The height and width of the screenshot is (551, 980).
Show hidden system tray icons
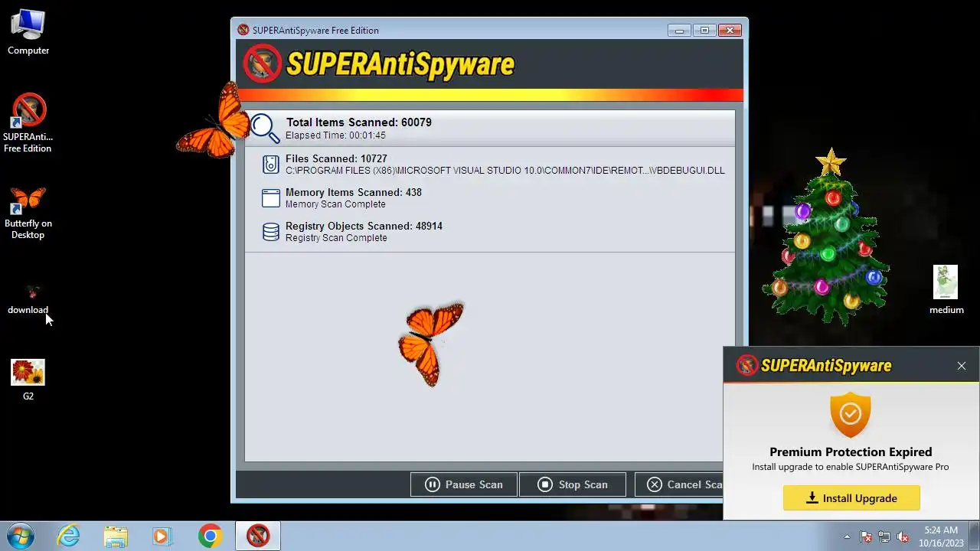point(847,536)
